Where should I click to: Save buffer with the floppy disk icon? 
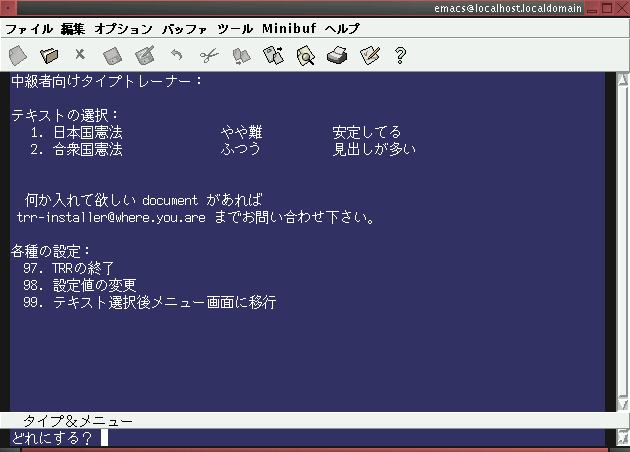click(x=112, y=55)
